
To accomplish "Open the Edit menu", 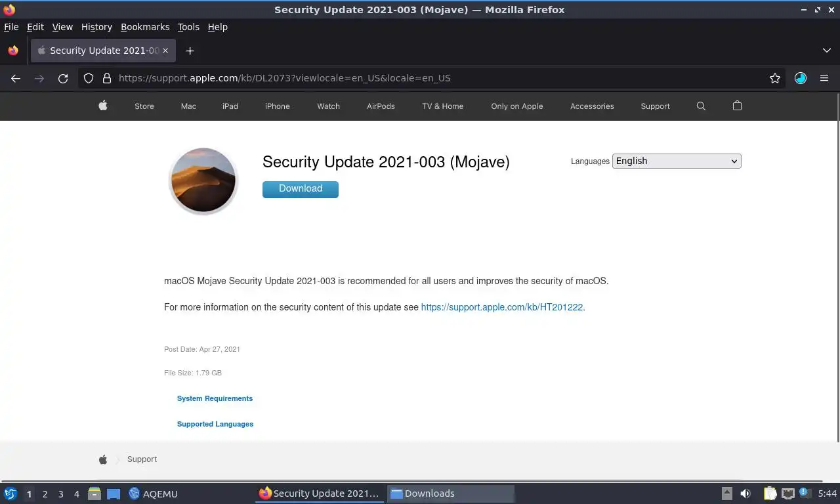I will [35, 27].
